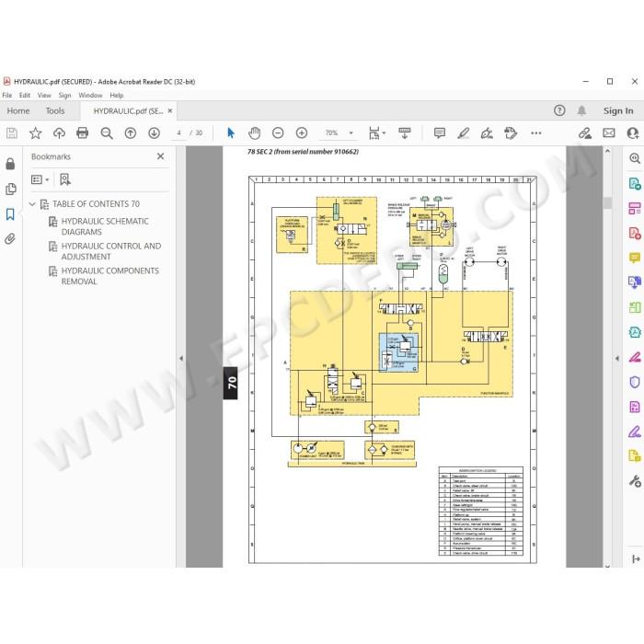Open the More Tools wrench icon
This screenshot has height=644, width=644.
pyautogui.click(x=635, y=481)
